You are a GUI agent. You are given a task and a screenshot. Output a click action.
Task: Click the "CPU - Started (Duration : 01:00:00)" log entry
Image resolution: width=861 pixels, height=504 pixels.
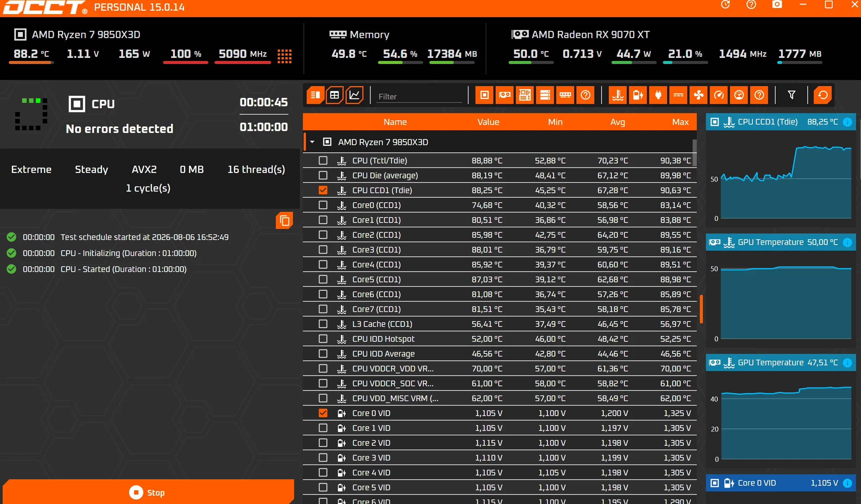coord(123,269)
